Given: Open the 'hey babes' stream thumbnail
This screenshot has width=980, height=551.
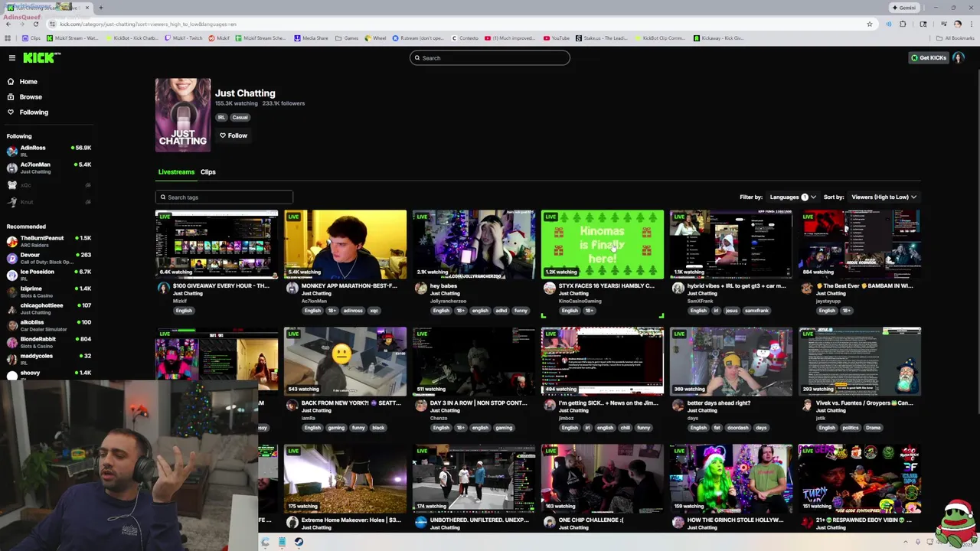Looking at the screenshot, I should point(474,244).
